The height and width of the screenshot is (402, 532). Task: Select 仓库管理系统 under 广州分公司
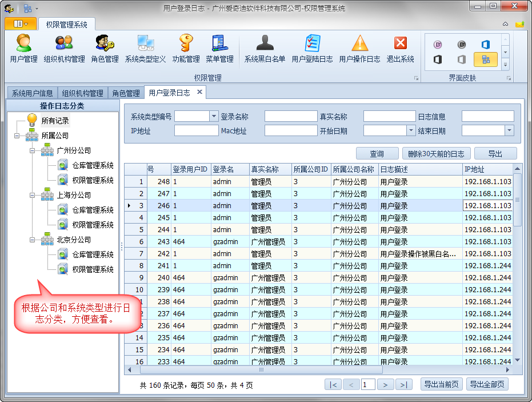93,165
